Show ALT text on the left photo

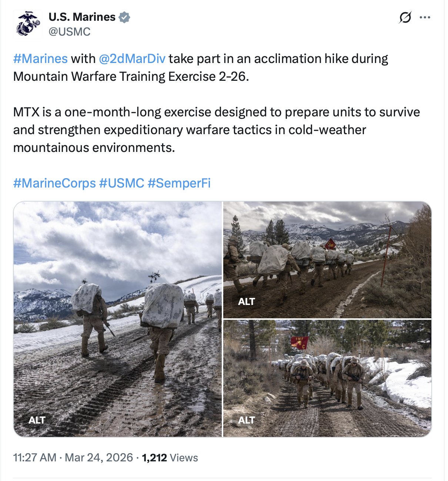point(37,420)
